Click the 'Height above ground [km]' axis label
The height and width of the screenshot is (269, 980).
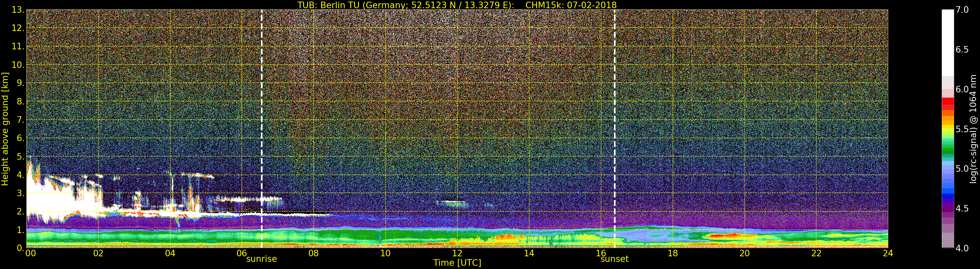click(x=5, y=129)
